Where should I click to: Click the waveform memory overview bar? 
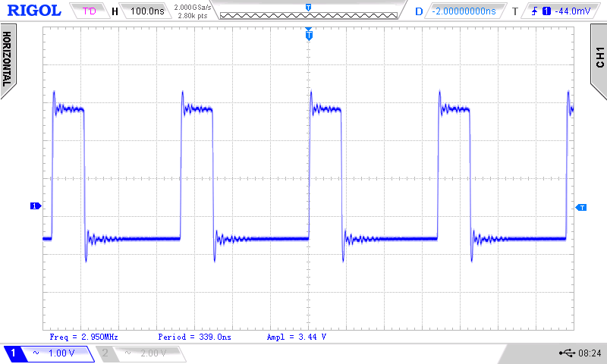coord(309,15)
